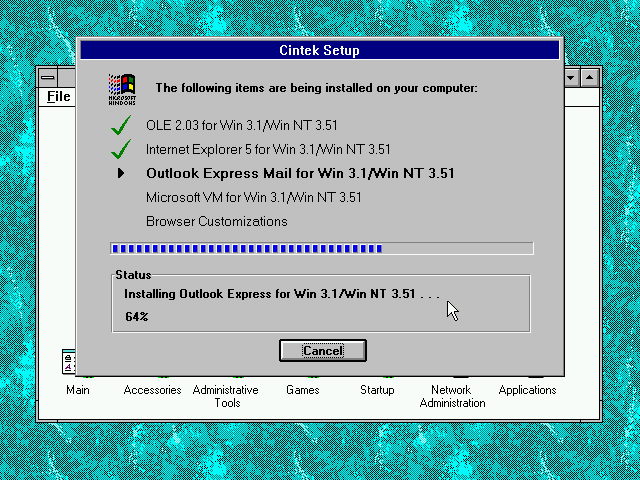Select Microsoft VM for Win 3.1 item
Image resolution: width=640 pixels, height=480 pixels.
254,197
